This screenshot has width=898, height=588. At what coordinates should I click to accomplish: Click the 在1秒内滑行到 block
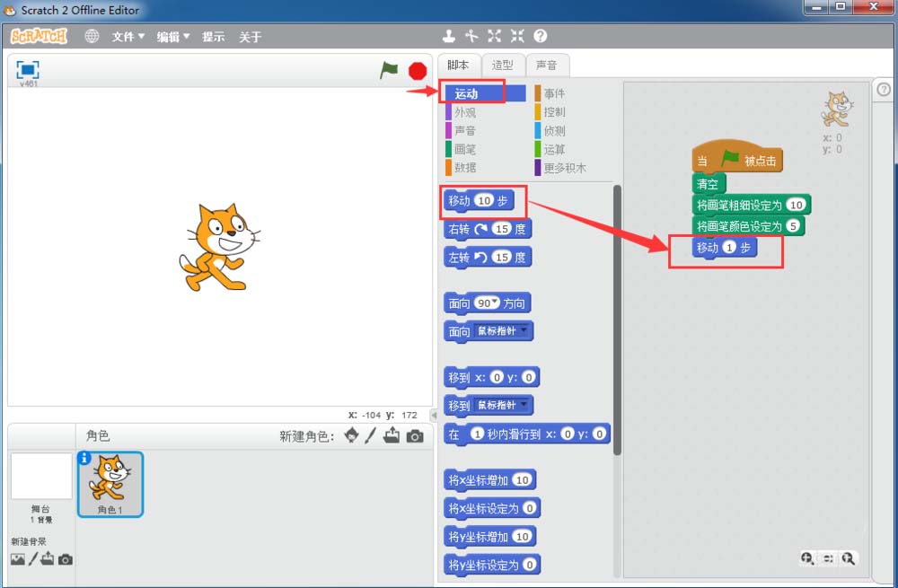point(527,434)
